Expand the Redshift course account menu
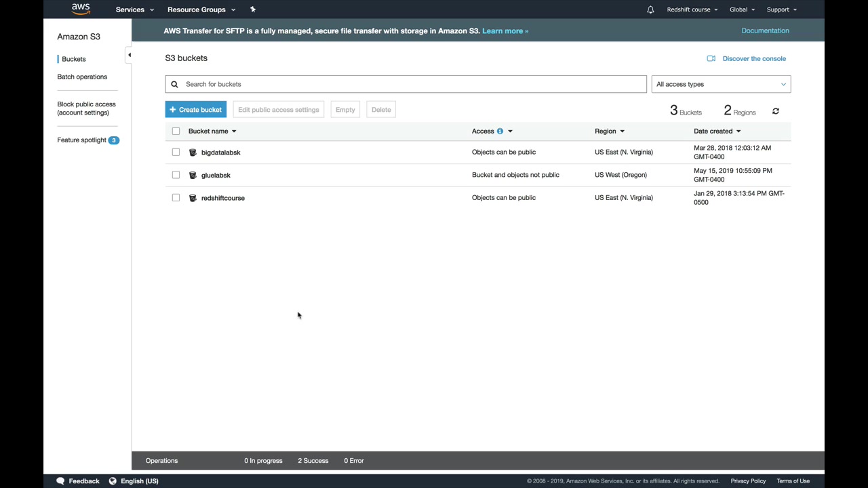The width and height of the screenshot is (868, 488). [692, 9]
